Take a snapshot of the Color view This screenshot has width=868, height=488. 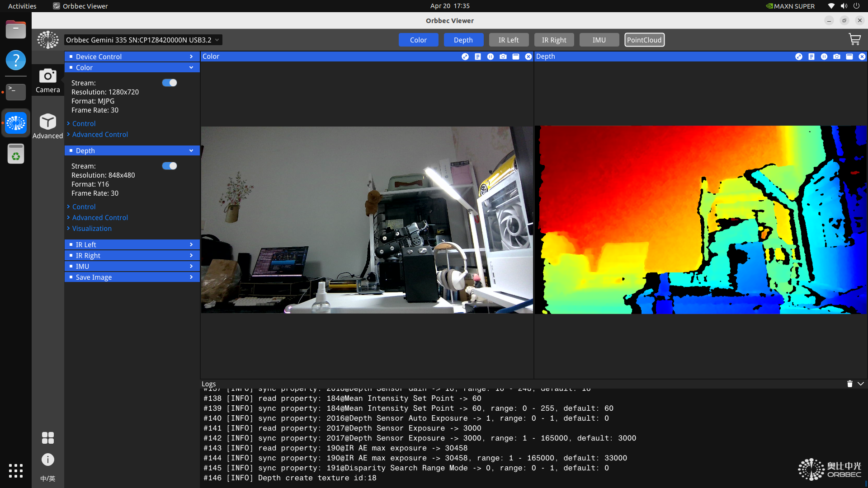coord(503,56)
